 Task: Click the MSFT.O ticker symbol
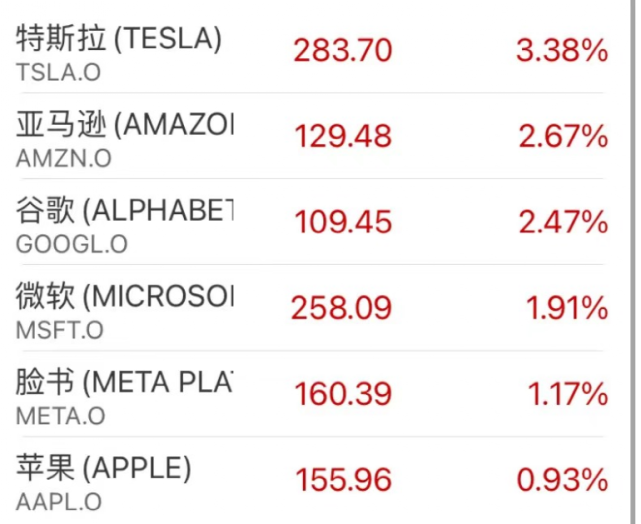pos(59,330)
